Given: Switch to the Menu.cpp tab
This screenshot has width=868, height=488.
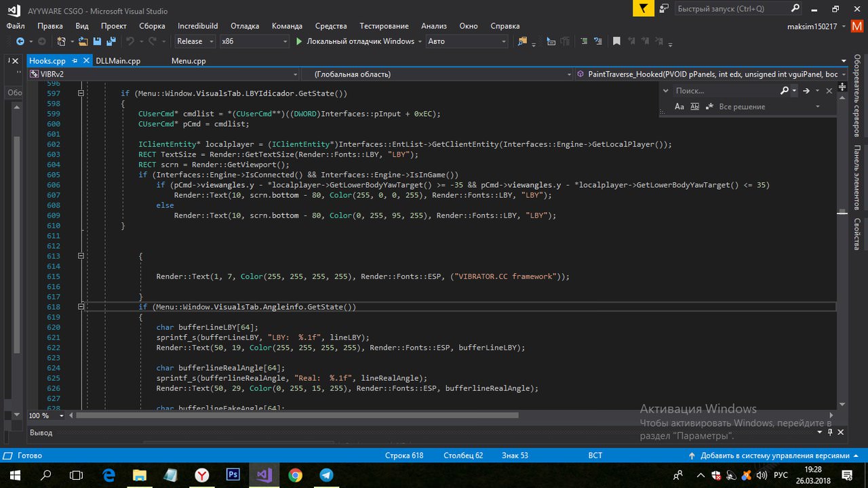Looking at the screenshot, I should (x=189, y=60).
